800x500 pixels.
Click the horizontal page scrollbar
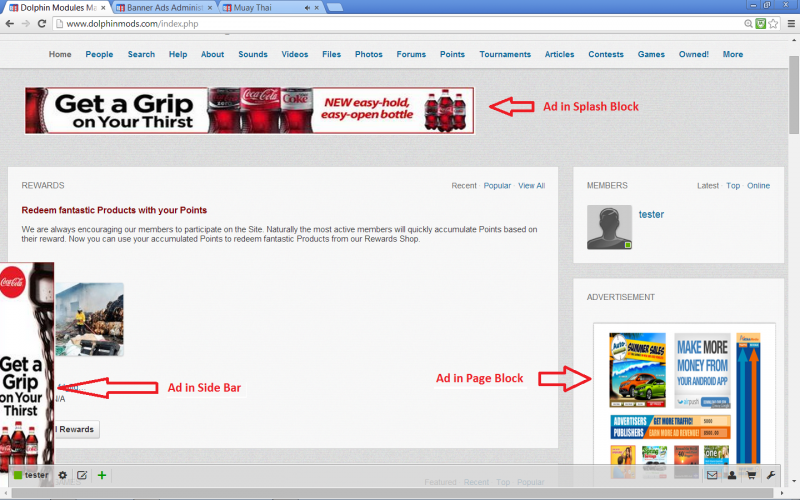(393, 493)
